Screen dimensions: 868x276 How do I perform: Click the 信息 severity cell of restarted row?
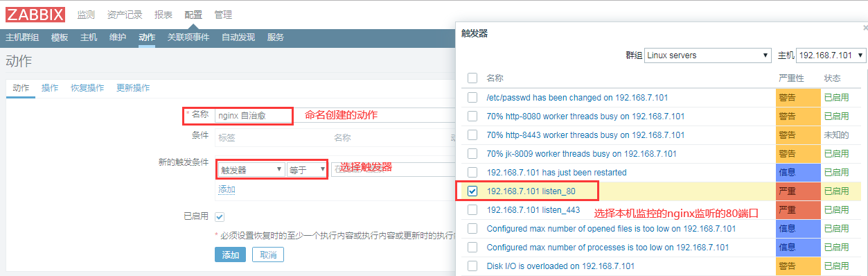pyautogui.click(x=797, y=172)
